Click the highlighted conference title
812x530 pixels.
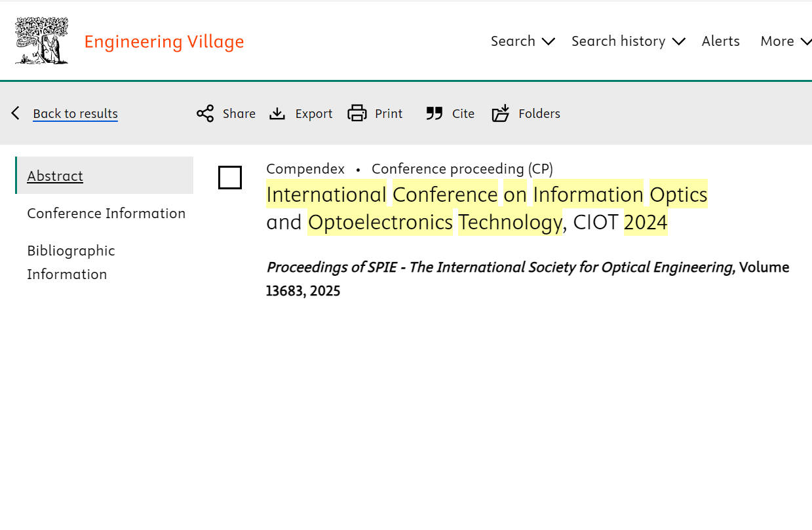tap(487, 208)
